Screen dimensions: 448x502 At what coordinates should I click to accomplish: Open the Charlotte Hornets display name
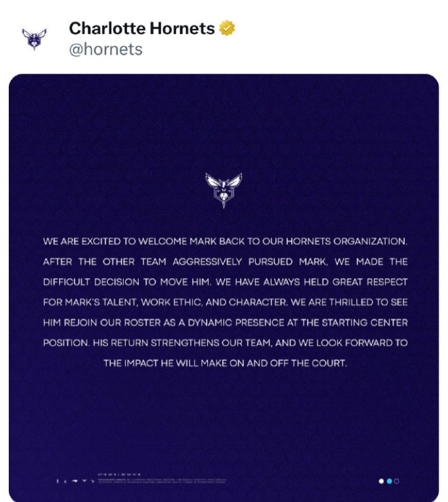(143, 28)
